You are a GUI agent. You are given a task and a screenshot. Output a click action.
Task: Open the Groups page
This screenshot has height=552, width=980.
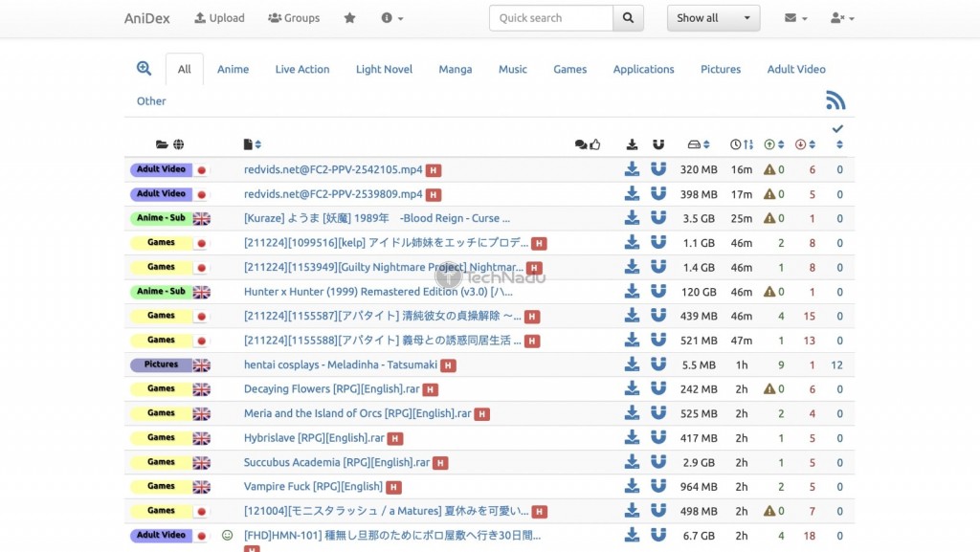coord(294,18)
